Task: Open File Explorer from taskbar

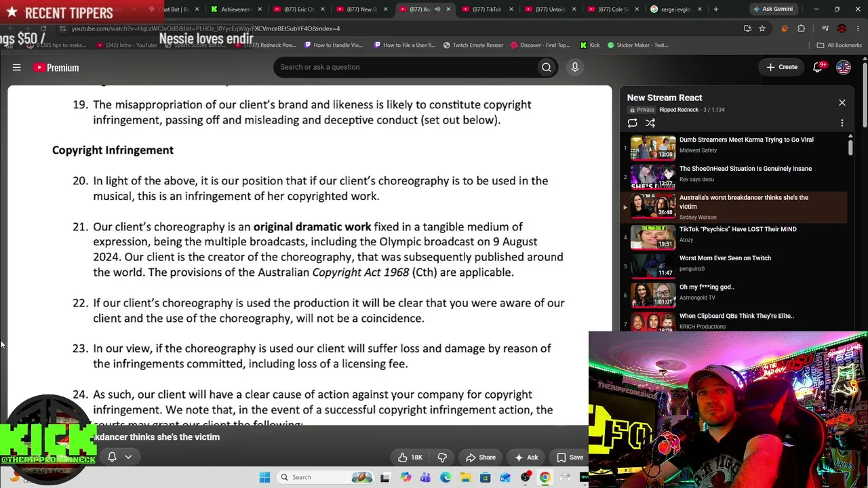Action: (x=465, y=477)
